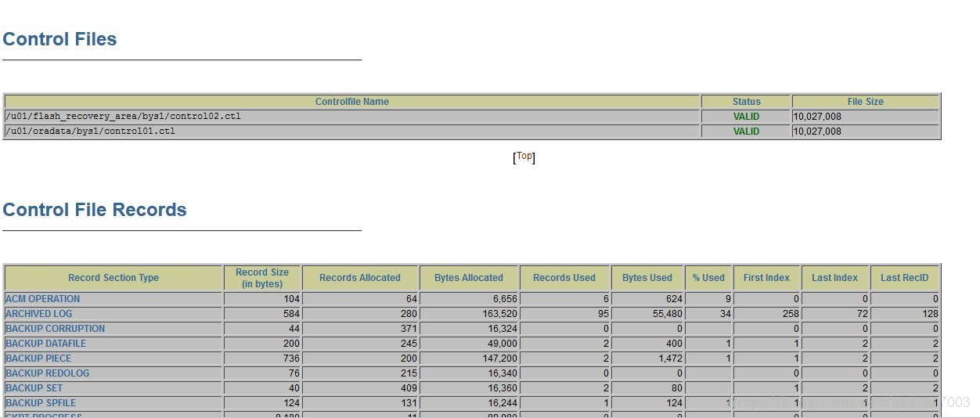The height and width of the screenshot is (418, 980).
Task: Select the Controlfile Name column header
Action: [352, 102]
